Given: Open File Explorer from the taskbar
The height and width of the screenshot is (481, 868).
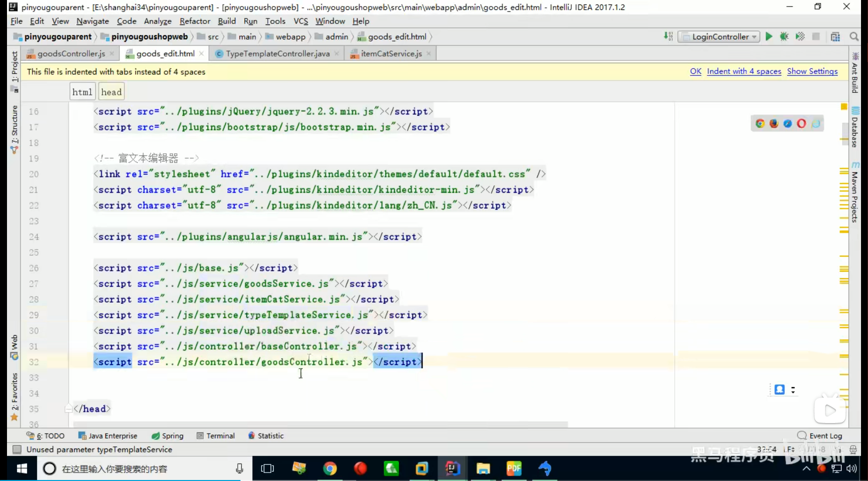Looking at the screenshot, I should 483,469.
